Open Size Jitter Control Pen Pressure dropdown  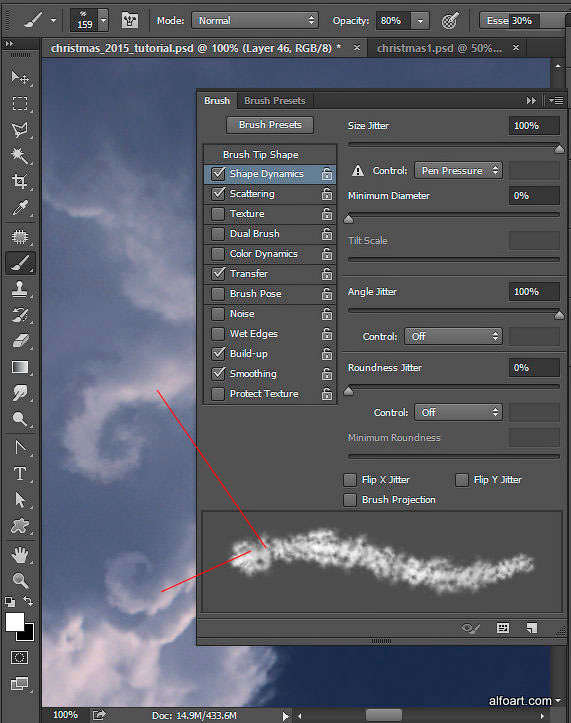click(x=458, y=171)
